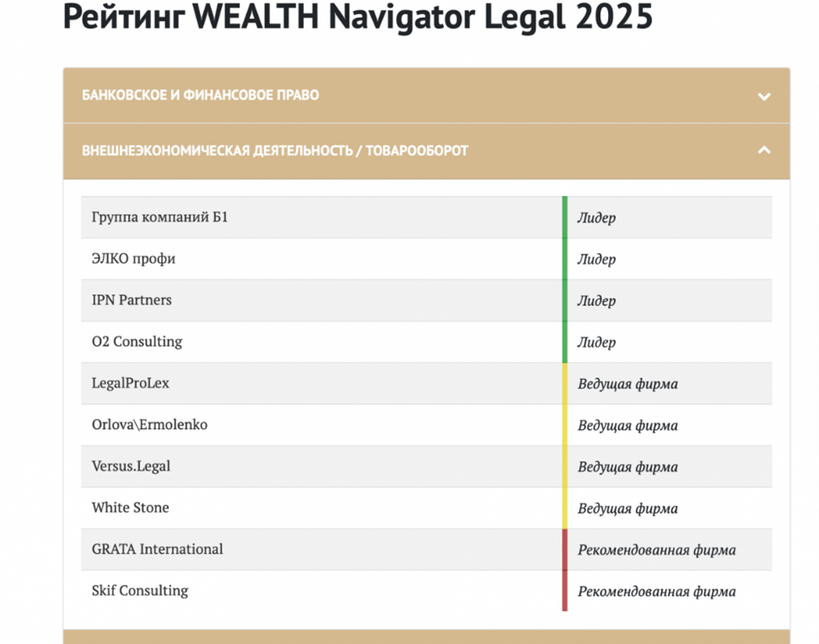819x644 pixels.
Task: Collapse Внешнеэкономическая деятельность section via up chevron
Action: pos(764,151)
